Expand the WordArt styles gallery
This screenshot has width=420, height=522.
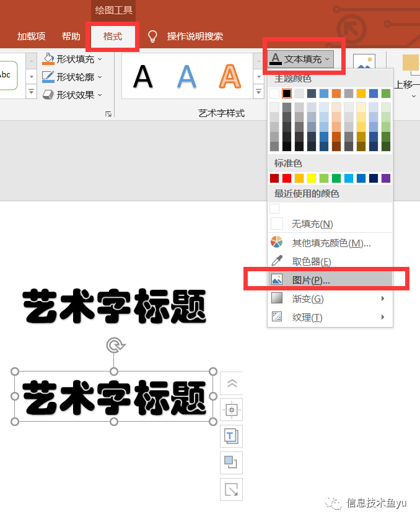[x=258, y=92]
